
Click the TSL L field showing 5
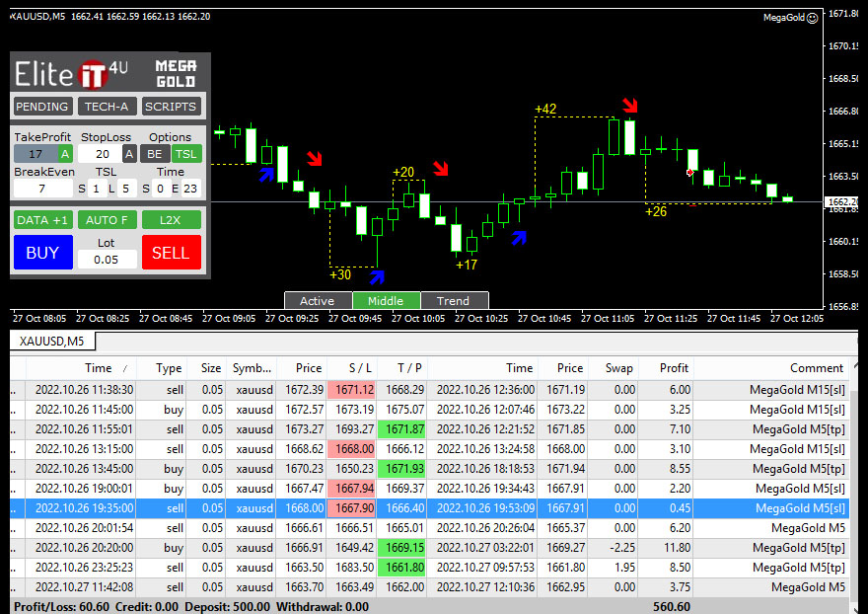[x=126, y=189]
